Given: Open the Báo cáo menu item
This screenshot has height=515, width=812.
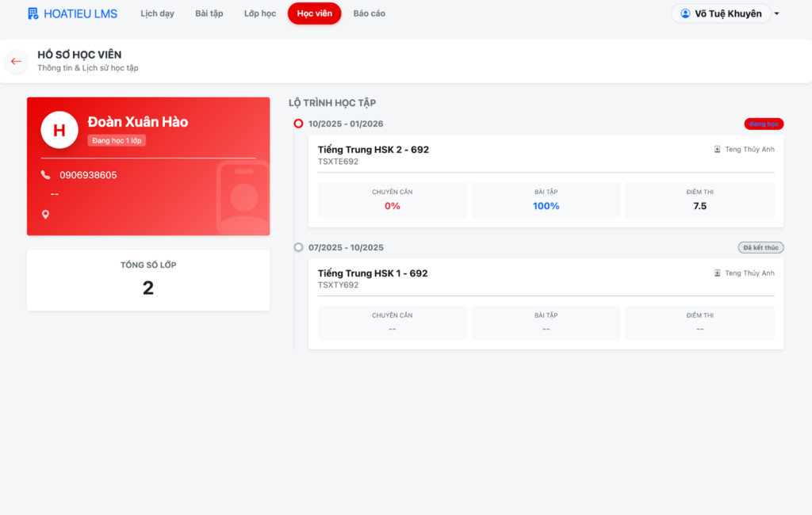Looking at the screenshot, I should tap(369, 13).
